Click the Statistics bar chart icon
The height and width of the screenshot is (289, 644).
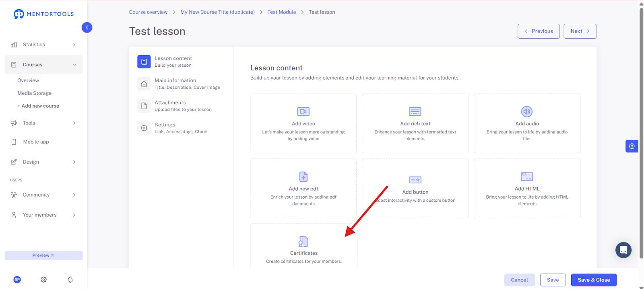point(14,45)
